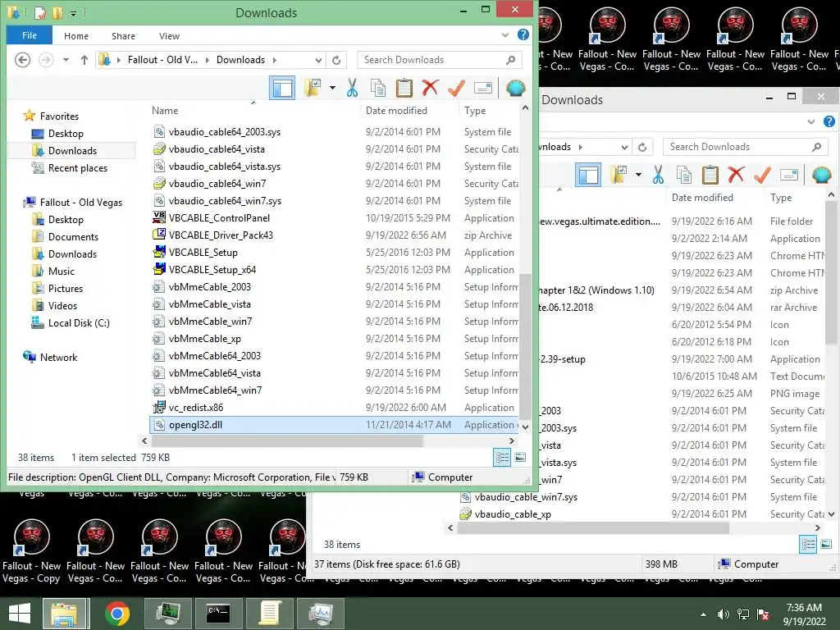Open recent locations dropdown beside Forward arrow
840x630 pixels.
[66, 60]
